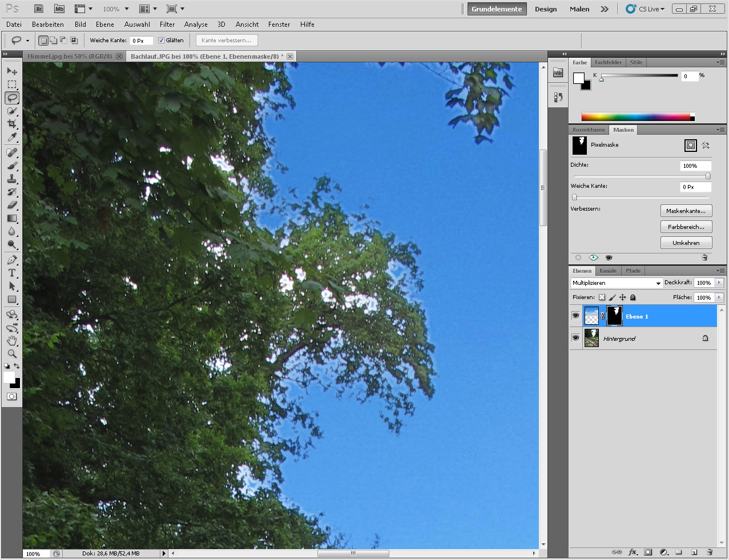Image resolution: width=729 pixels, height=560 pixels.
Task: Uncheck the Glätten checkbox
Action: (x=161, y=41)
